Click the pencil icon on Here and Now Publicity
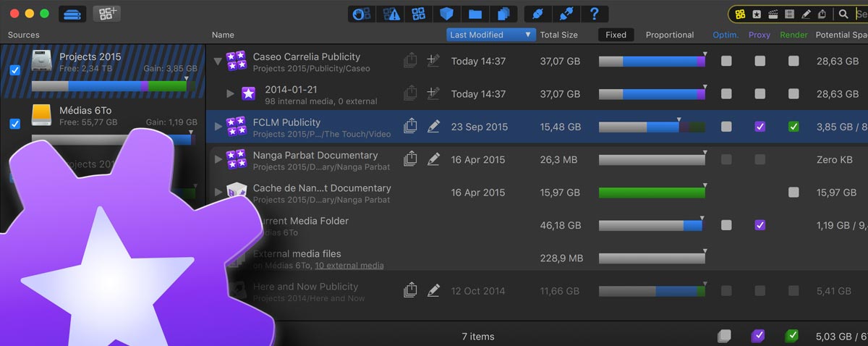Screen dimensions: 868x346 (433, 290)
